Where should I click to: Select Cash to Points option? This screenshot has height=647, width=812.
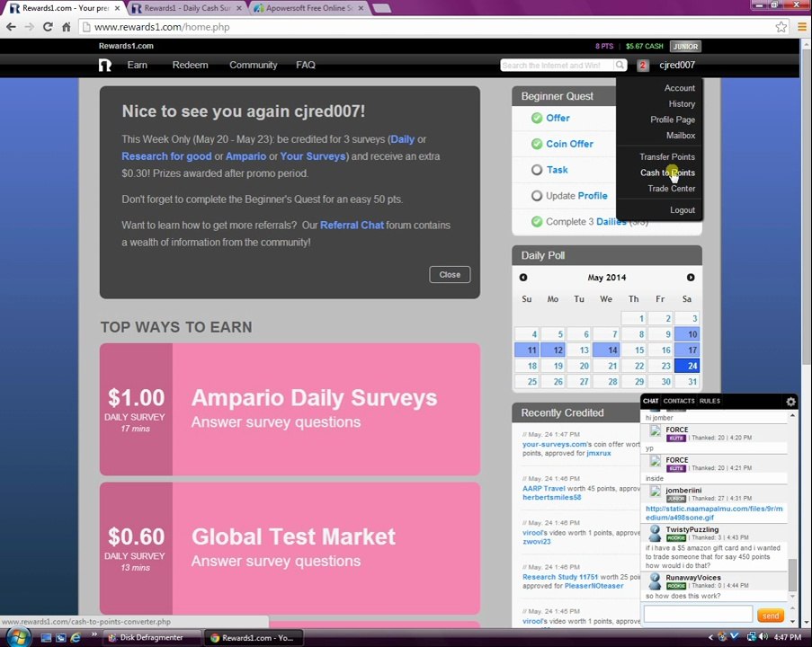667,173
